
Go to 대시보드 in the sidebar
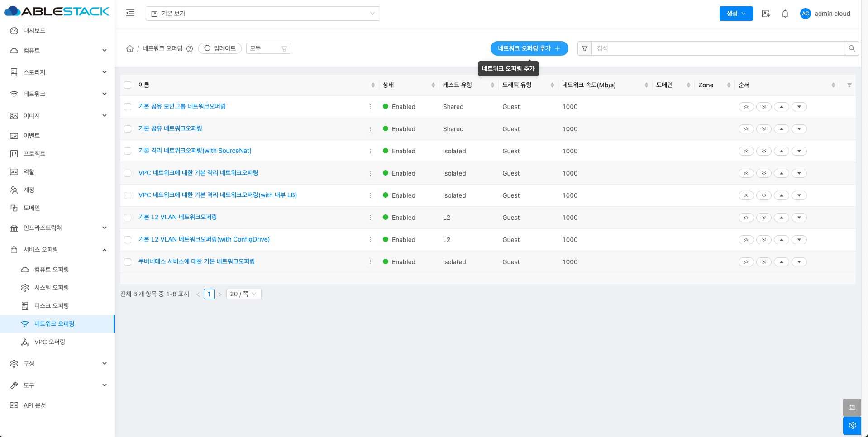coord(34,31)
